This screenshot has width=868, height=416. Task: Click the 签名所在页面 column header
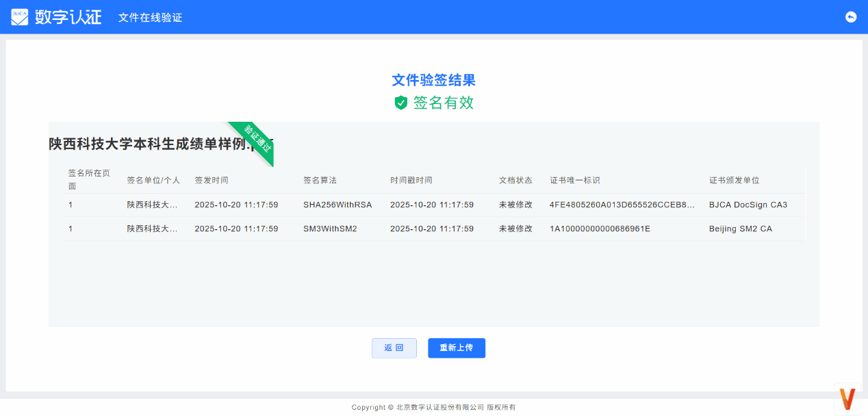pyautogui.click(x=89, y=180)
